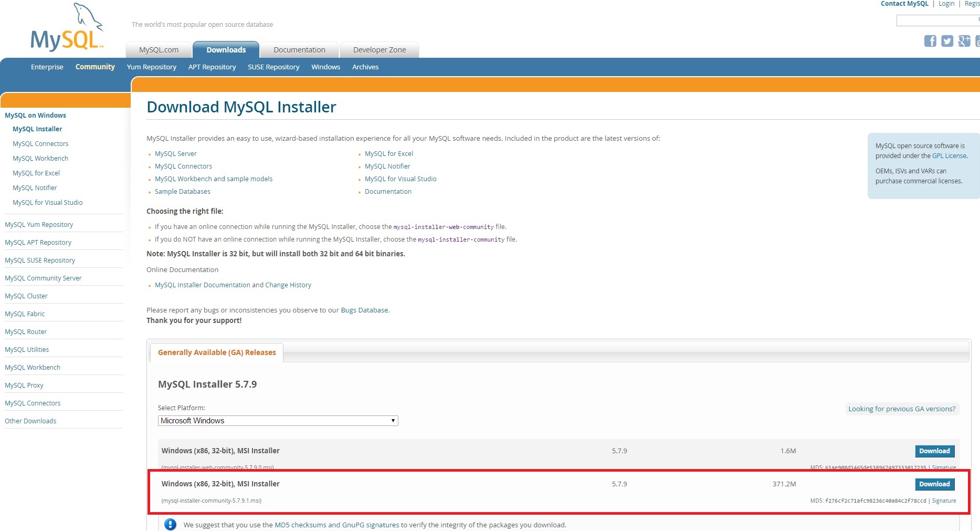Open the Twitter social icon
Image resolution: width=980 pixels, height=531 pixels.
947,41
